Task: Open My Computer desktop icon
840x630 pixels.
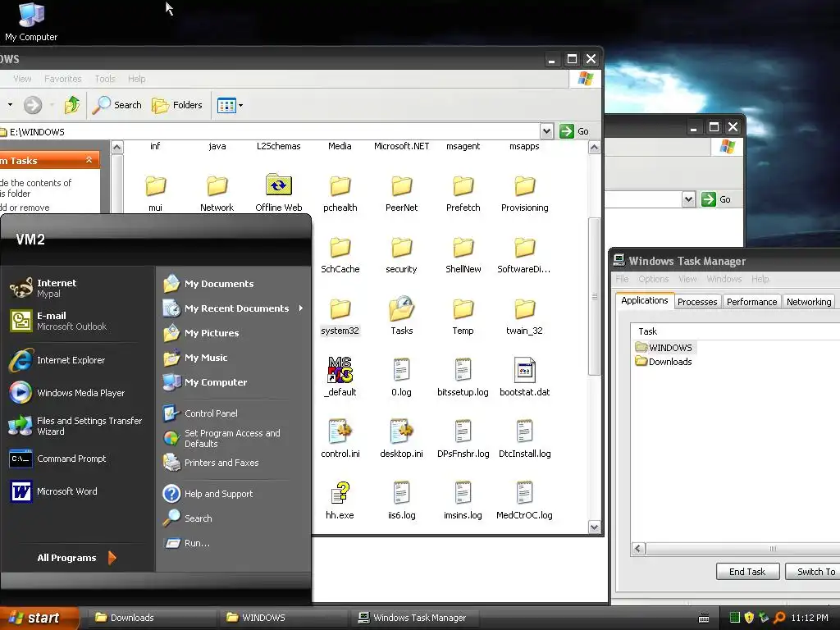Action: click(31, 21)
